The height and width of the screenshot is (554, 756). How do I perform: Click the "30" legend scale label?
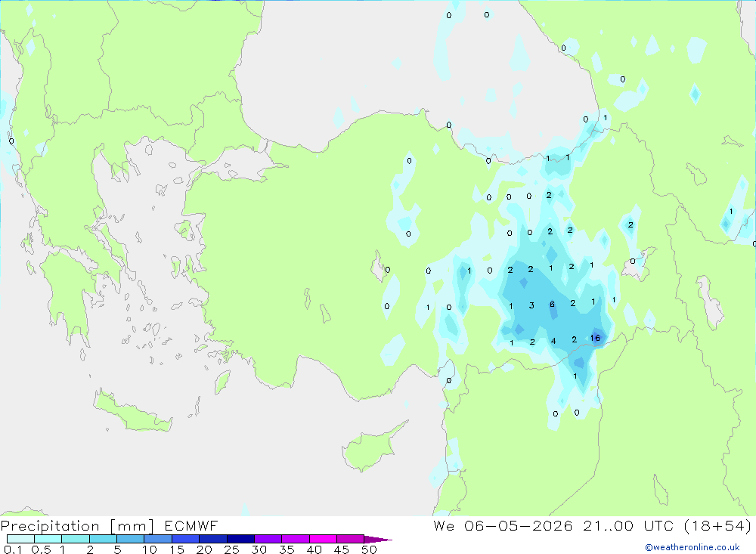point(259,549)
